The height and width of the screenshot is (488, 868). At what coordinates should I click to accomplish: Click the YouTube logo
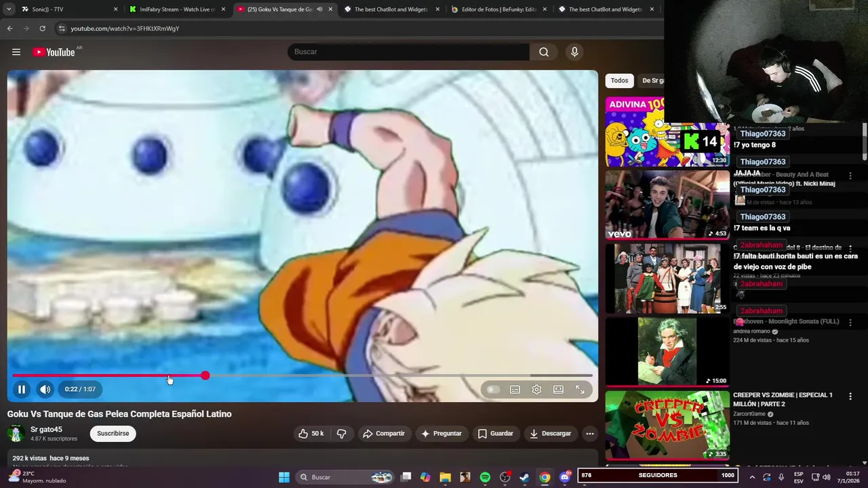pyautogui.click(x=54, y=52)
